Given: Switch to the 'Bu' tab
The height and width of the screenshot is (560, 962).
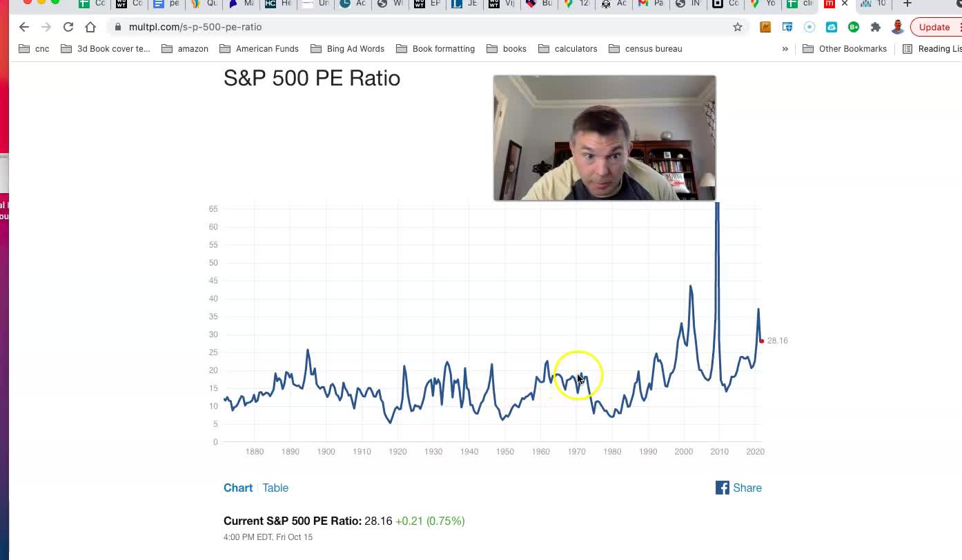Looking at the screenshot, I should tap(539, 3).
